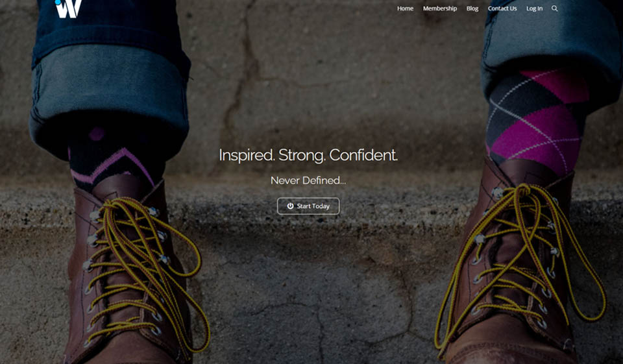Select the Log In link

click(534, 8)
